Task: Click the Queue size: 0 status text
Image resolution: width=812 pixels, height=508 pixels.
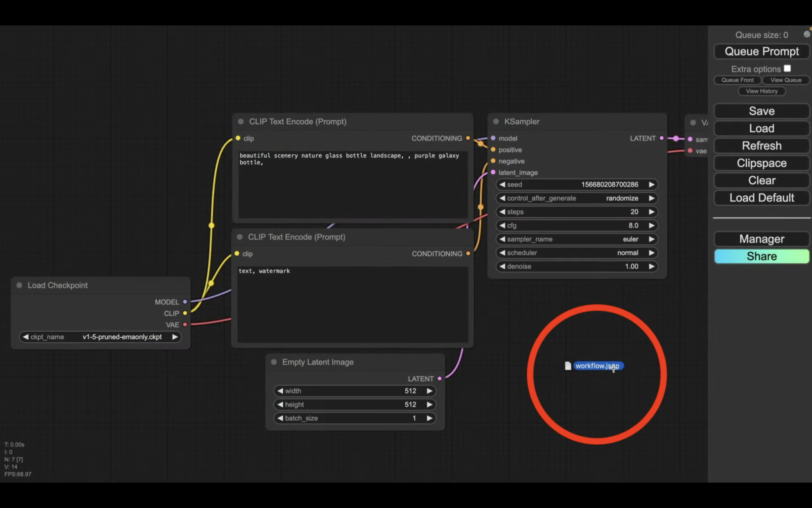Action: (762, 35)
